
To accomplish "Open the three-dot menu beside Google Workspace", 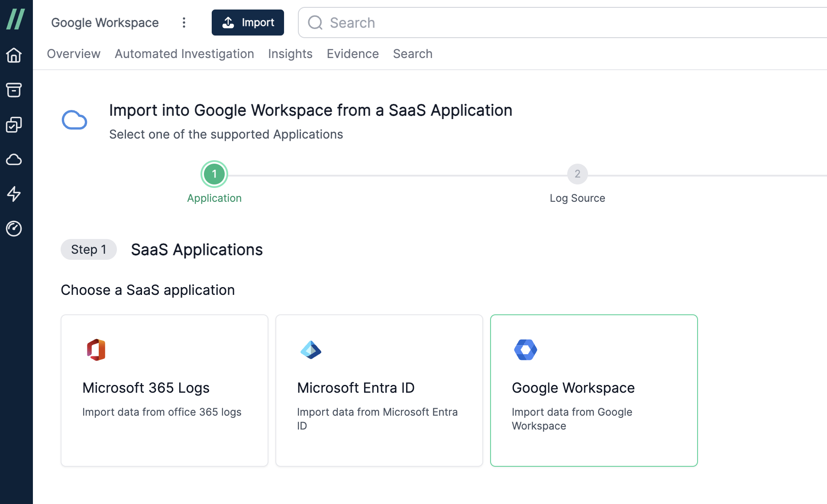I will 184,23.
